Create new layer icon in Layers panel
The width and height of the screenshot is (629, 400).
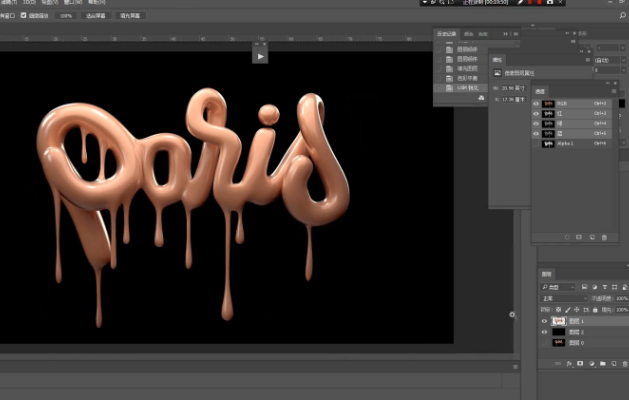pyautogui.click(x=614, y=364)
